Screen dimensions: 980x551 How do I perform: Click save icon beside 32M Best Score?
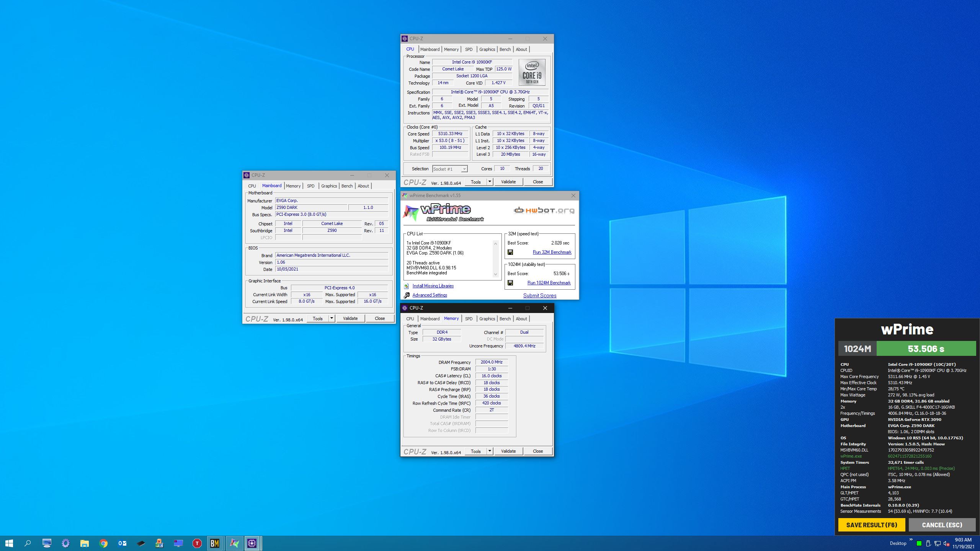510,252
